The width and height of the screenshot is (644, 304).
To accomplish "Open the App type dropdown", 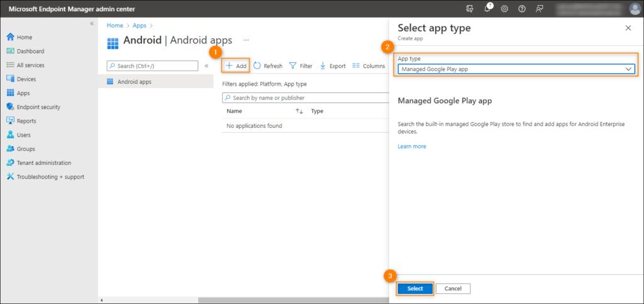I will tap(516, 69).
